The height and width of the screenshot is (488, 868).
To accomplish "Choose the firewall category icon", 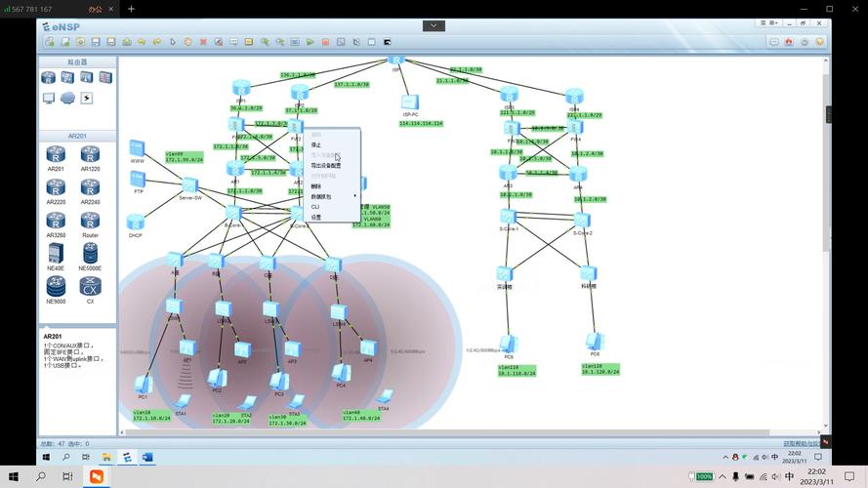I will pos(105,77).
